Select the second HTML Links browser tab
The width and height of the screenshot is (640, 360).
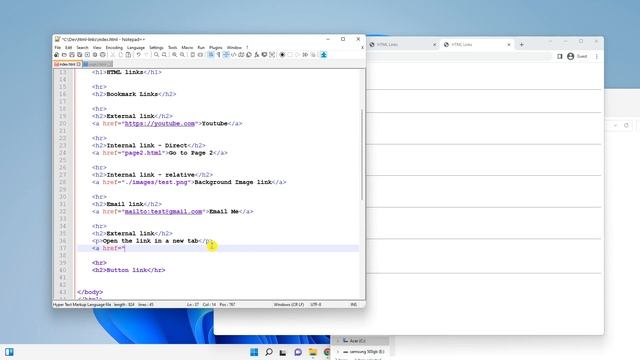[477, 44]
